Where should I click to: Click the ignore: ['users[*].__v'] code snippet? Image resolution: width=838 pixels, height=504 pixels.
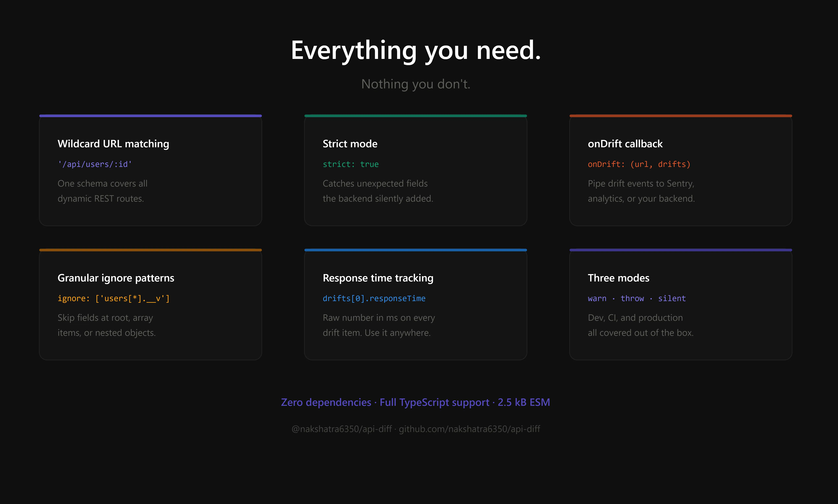coord(113,298)
